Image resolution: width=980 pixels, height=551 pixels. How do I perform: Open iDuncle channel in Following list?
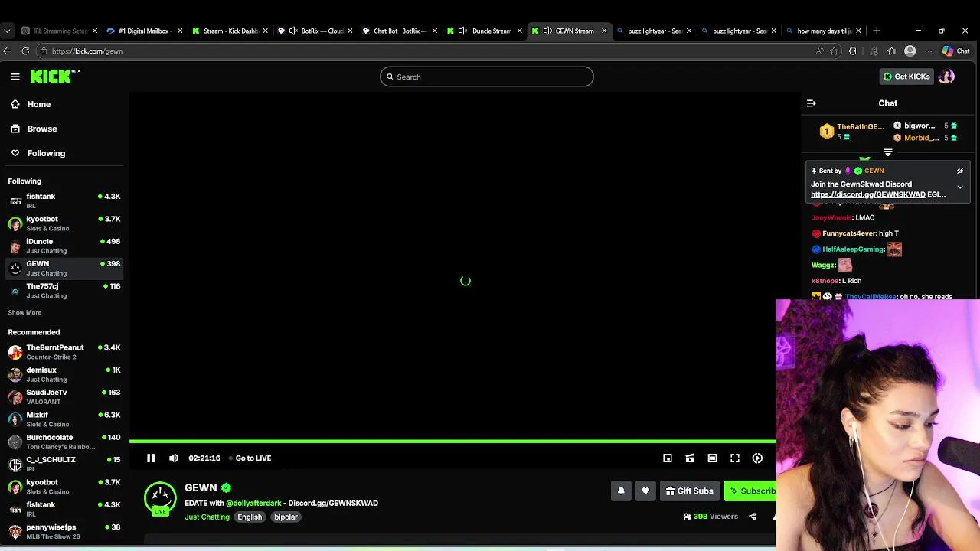coord(64,246)
